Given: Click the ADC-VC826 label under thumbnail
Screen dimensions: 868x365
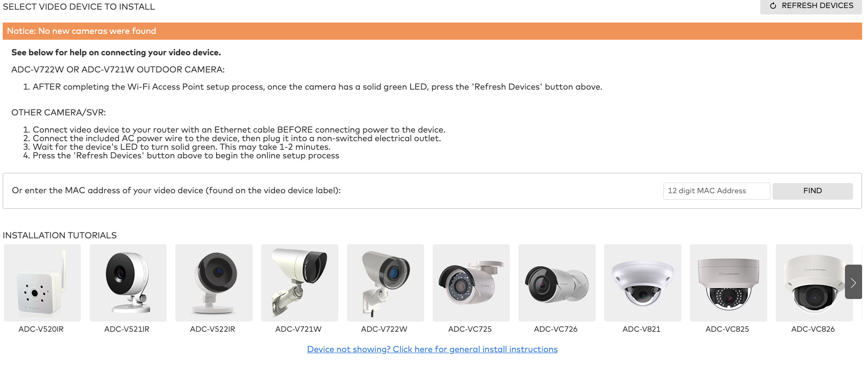Looking at the screenshot, I should [x=813, y=329].
